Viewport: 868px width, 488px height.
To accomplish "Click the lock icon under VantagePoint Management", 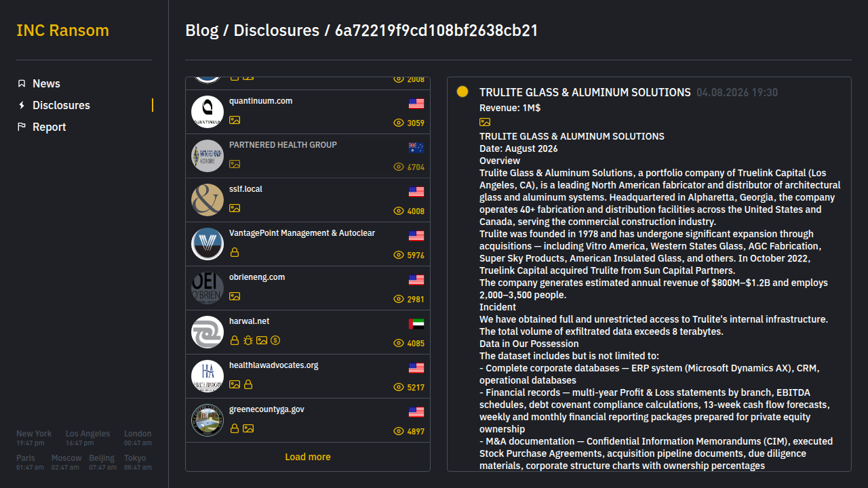I will point(235,252).
